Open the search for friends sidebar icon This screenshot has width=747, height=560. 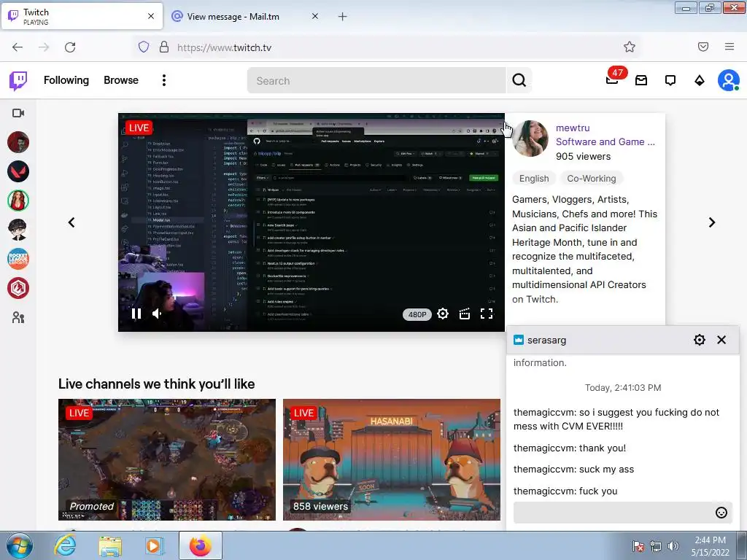[18, 318]
